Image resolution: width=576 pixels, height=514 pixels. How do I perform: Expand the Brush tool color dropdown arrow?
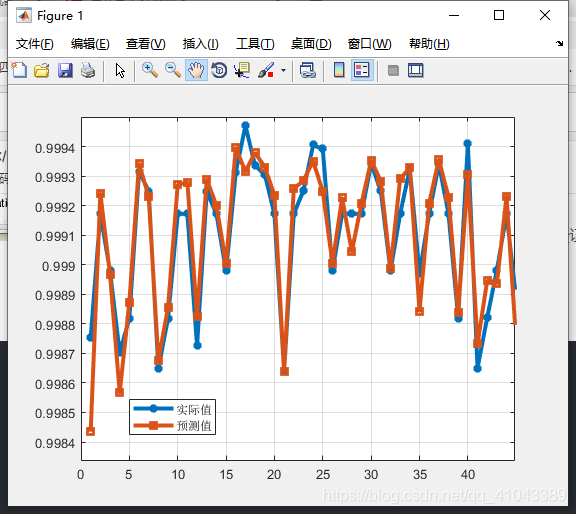pyautogui.click(x=283, y=70)
